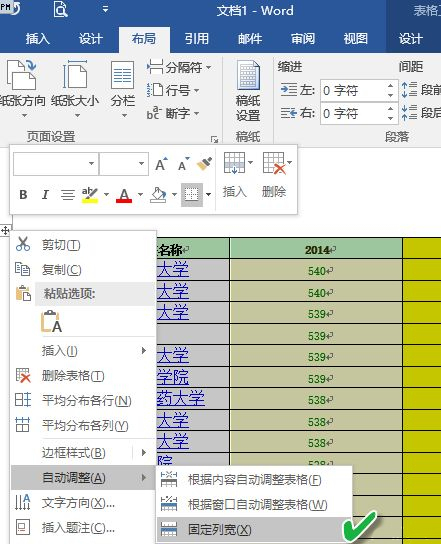Apply red font color
The image size is (441, 544).
tap(124, 195)
